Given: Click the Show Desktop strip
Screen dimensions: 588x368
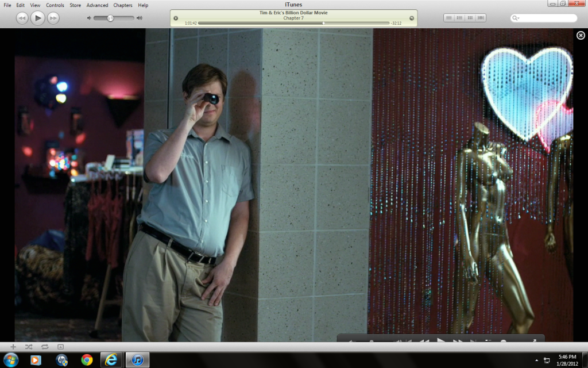Looking at the screenshot, I should click(585, 360).
